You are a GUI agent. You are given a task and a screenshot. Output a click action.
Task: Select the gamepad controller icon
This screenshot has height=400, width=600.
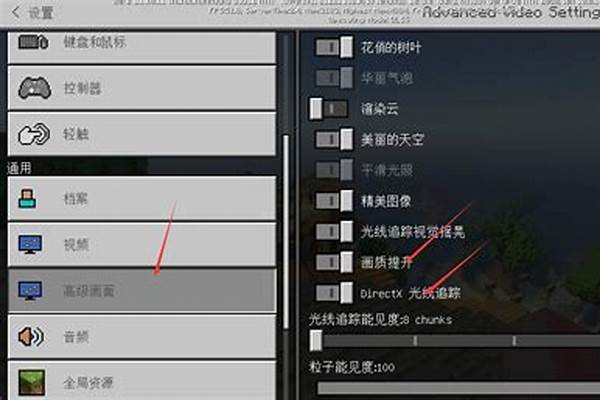pyautogui.click(x=34, y=88)
